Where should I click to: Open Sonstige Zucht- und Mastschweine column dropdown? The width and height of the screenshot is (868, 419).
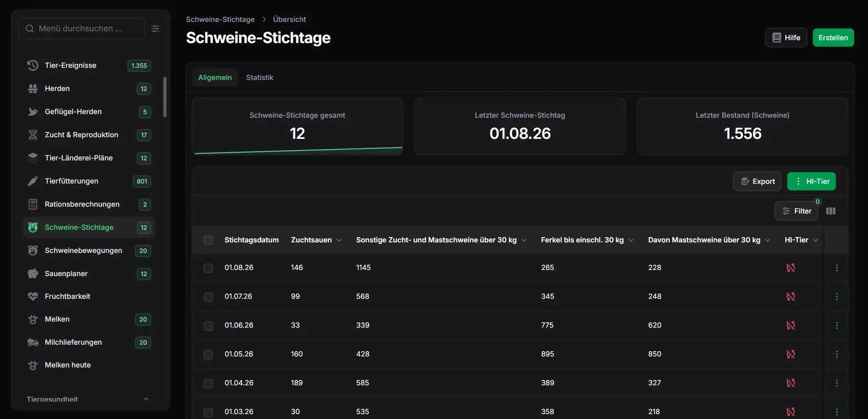(524, 240)
